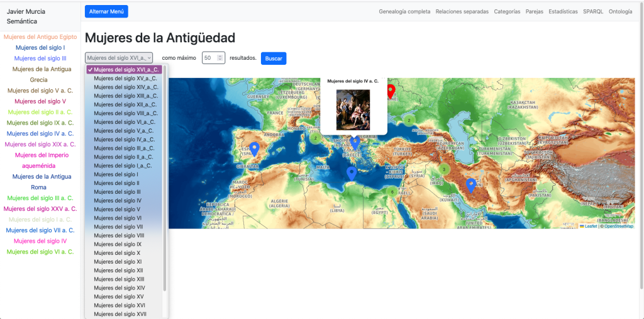Click the blue marker over Iran
This screenshot has height=319, width=644.
[471, 184]
